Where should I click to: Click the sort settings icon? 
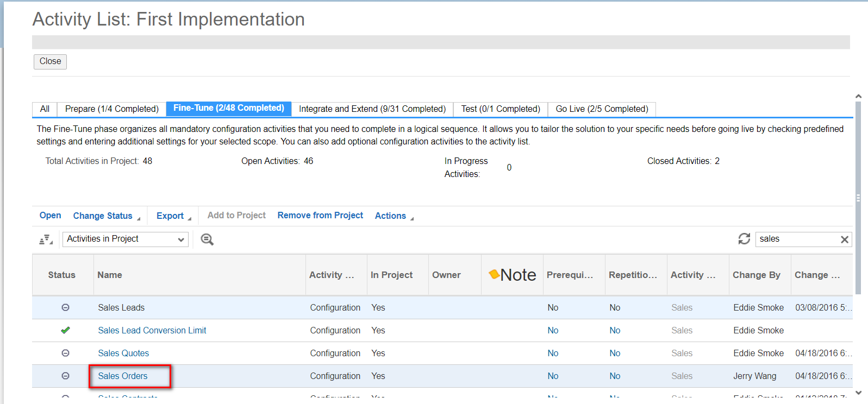tap(46, 239)
